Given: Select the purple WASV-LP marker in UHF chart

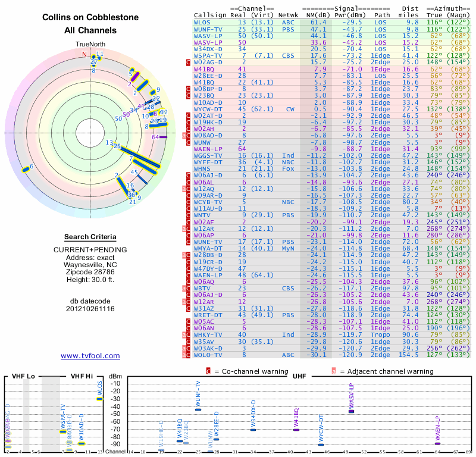Looking at the screenshot, I should tap(351, 411).
